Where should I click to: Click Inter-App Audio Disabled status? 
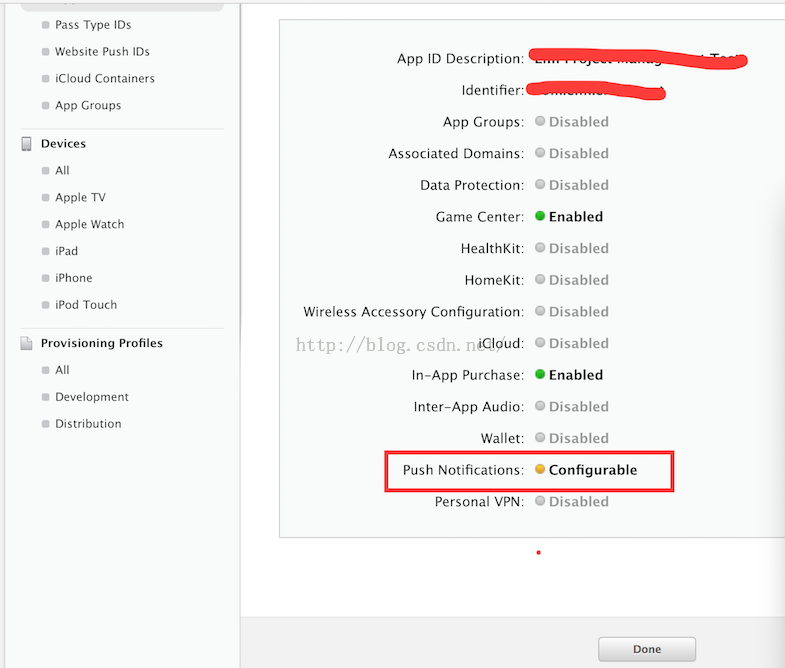[579, 407]
